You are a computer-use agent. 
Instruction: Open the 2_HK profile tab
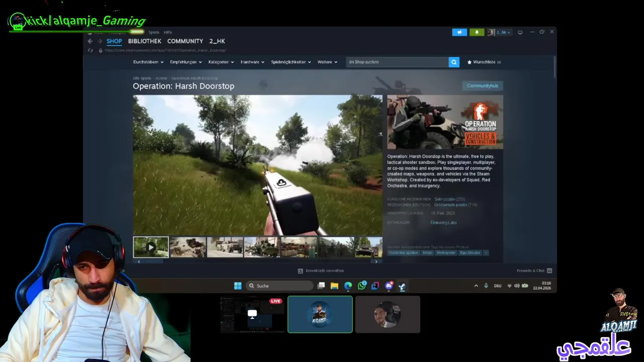[217, 41]
